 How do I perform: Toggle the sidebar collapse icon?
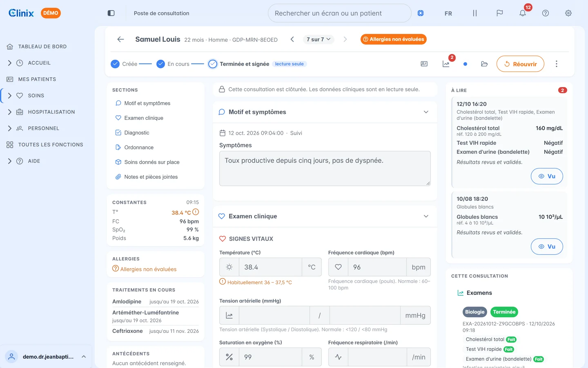pos(111,13)
